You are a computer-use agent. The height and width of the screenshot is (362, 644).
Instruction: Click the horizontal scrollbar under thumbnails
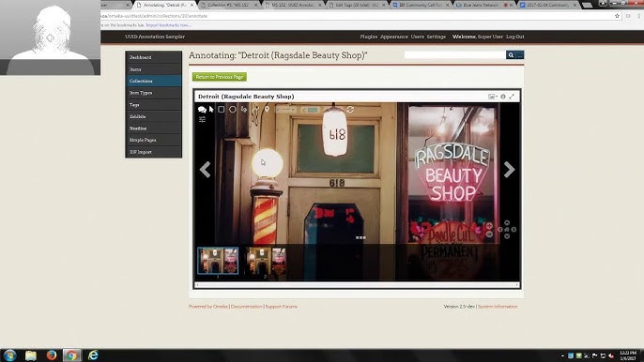tap(357, 285)
